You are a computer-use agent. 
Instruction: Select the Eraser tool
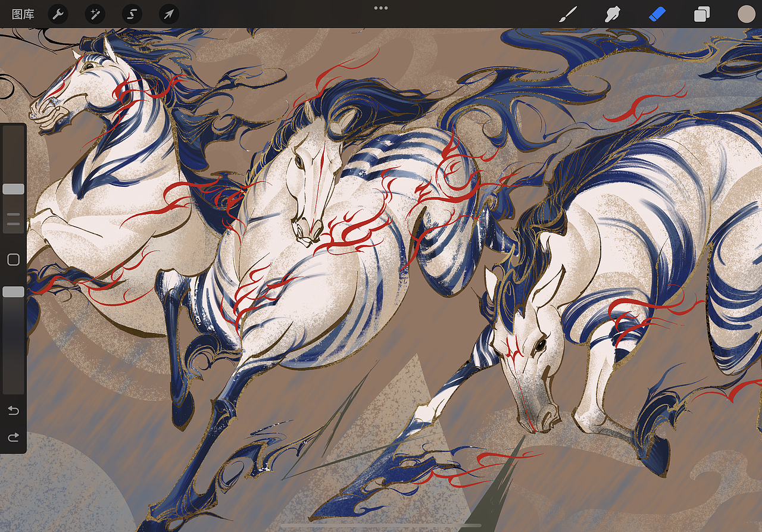click(x=657, y=14)
